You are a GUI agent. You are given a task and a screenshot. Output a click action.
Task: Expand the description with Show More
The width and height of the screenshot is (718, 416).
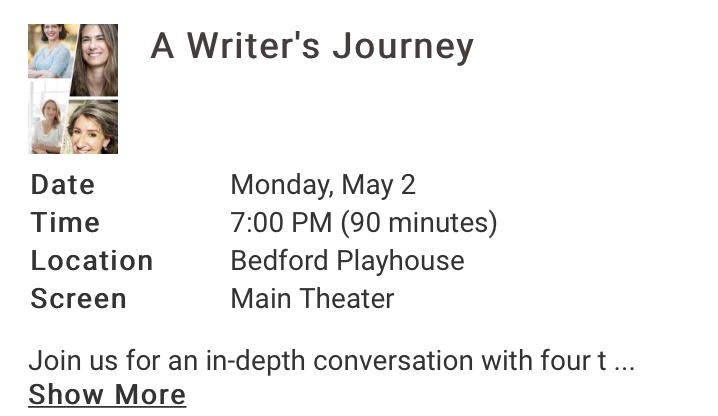pyautogui.click(x=107, y=394)
